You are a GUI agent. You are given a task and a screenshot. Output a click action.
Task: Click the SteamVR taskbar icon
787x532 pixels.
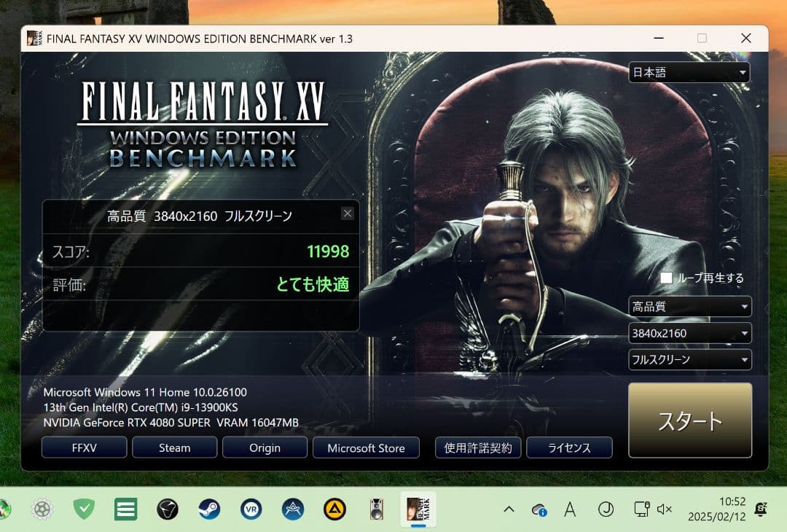click(251, 509)
